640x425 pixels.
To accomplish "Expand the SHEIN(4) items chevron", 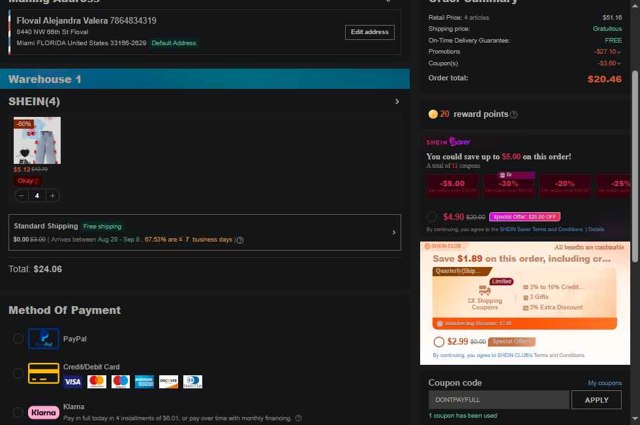I will coord(397,101).
